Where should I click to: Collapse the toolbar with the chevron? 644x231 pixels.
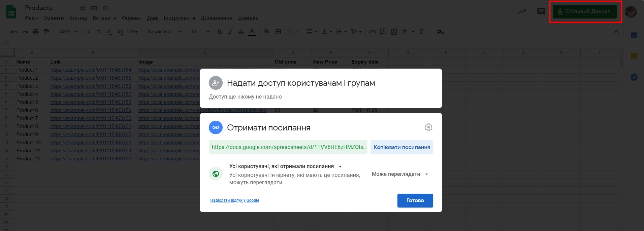616,32
